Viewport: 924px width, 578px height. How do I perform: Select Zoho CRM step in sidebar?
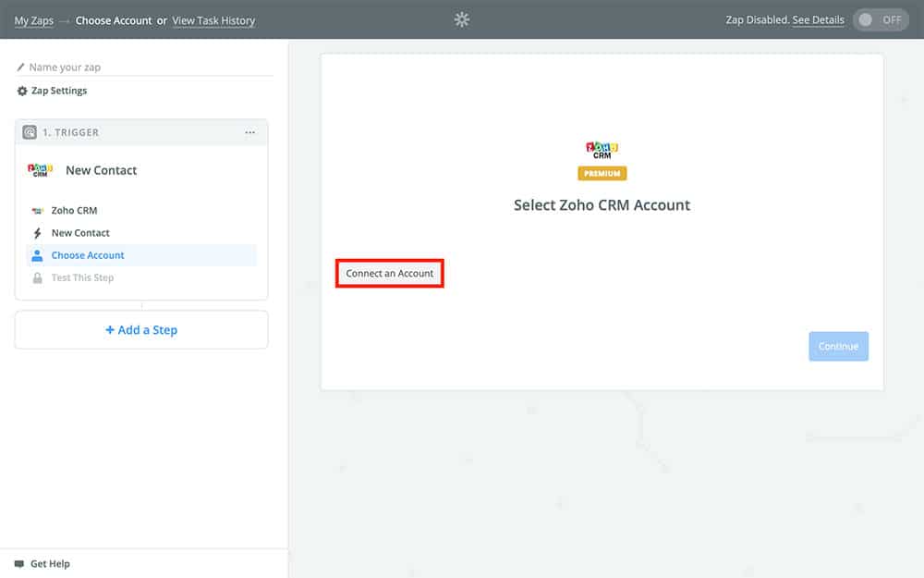pos(74,211)
